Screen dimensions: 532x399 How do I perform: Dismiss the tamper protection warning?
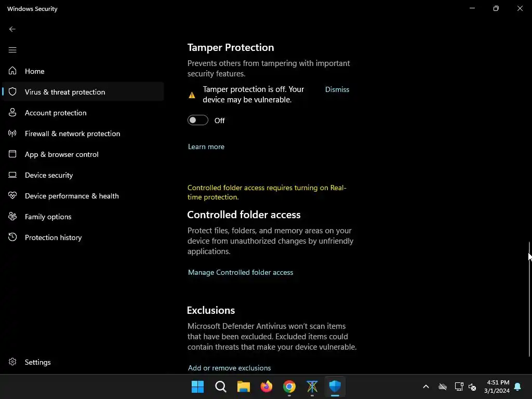tap(337, 89)
